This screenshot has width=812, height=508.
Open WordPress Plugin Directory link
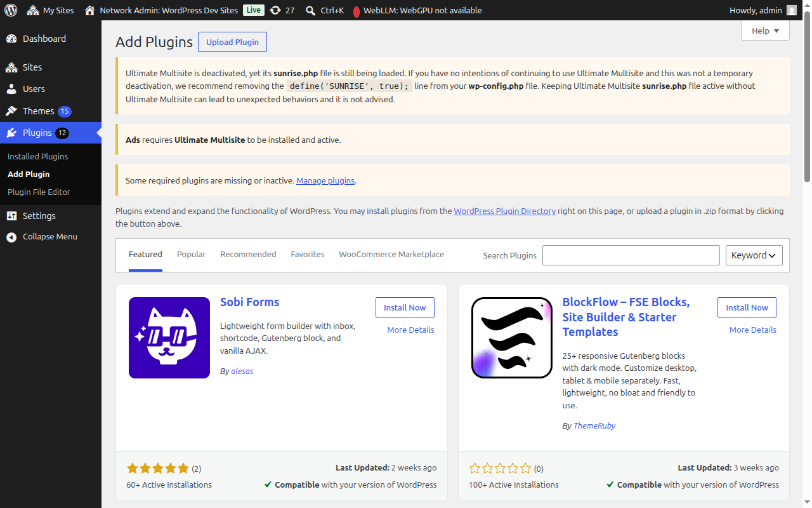coord(505,211)
